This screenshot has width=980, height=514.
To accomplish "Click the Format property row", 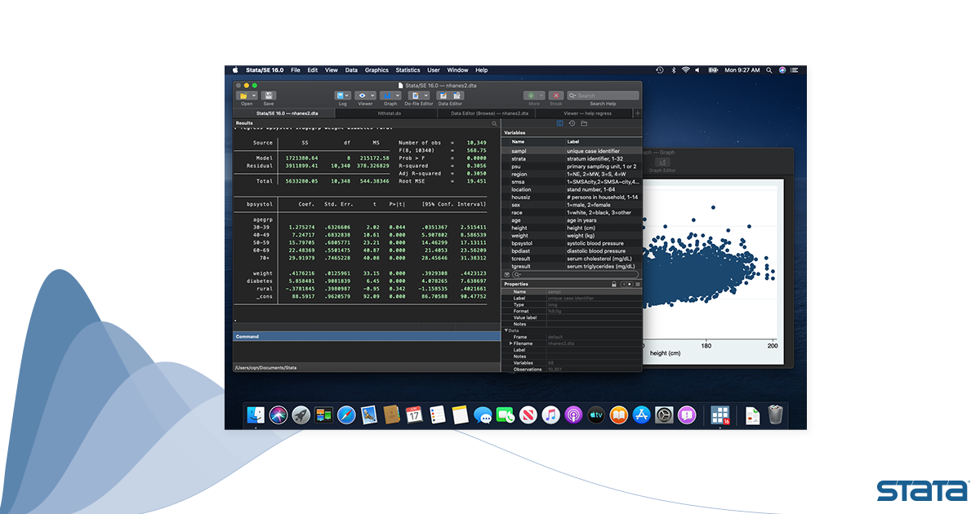I will (572, 311).
